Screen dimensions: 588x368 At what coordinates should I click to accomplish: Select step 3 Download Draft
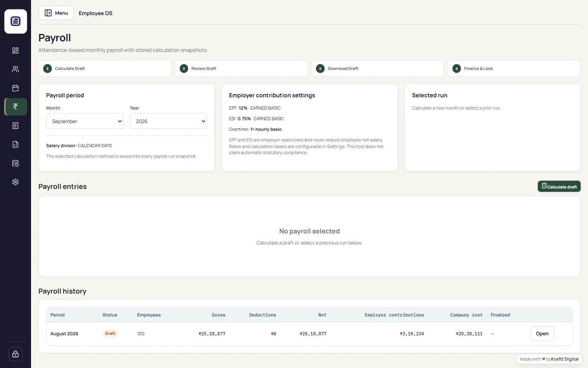378,68
